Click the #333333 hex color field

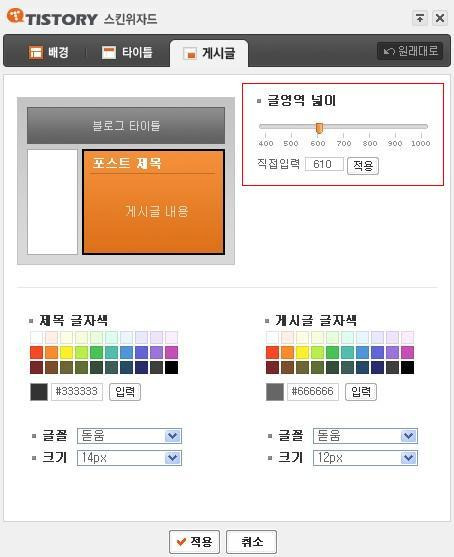pos(77,392)
